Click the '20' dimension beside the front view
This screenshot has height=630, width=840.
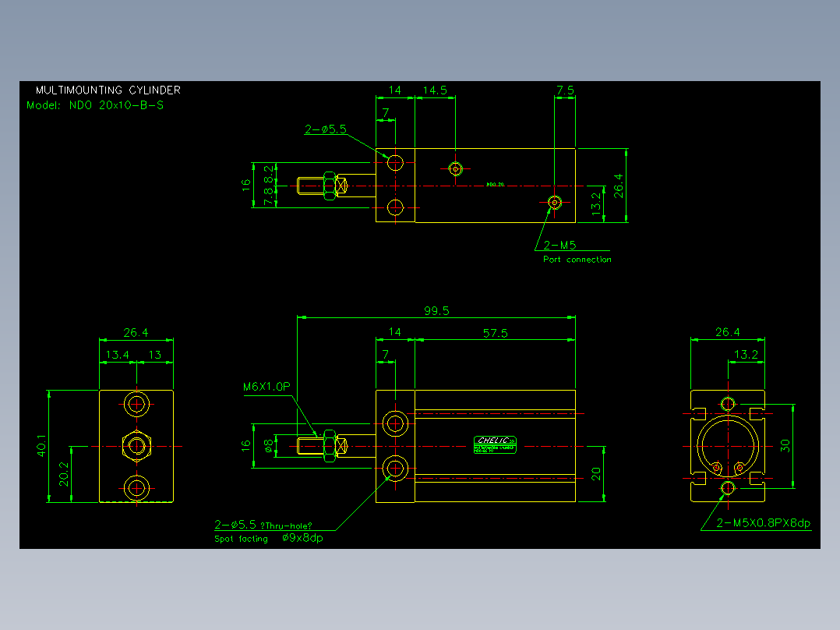595,474
